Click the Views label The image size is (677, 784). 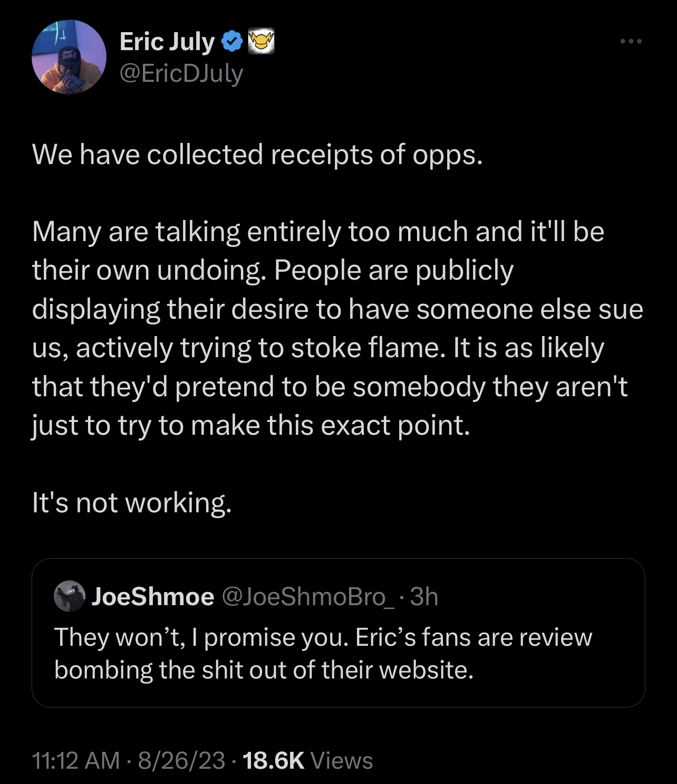(342, 760)
